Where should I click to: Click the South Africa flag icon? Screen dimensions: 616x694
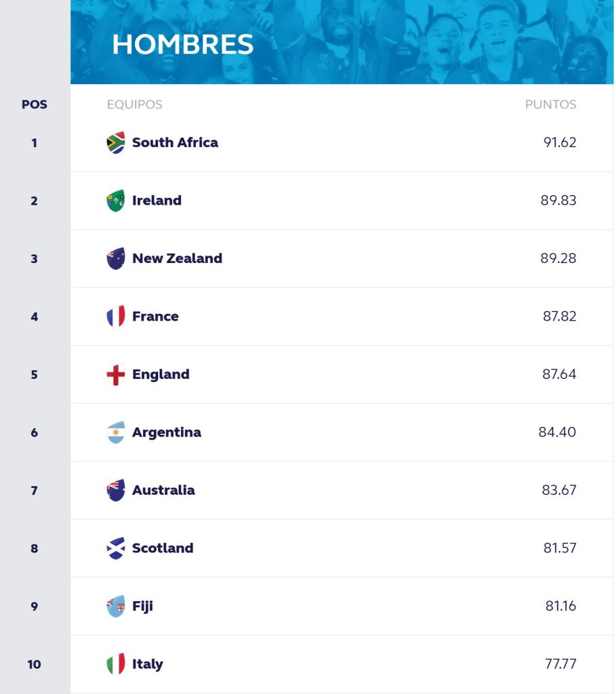(x=116, y=142)
